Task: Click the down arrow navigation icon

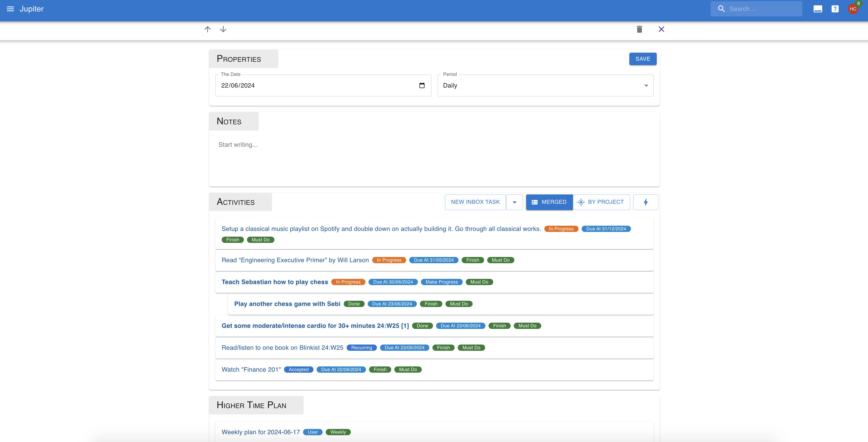Action: 223,29
